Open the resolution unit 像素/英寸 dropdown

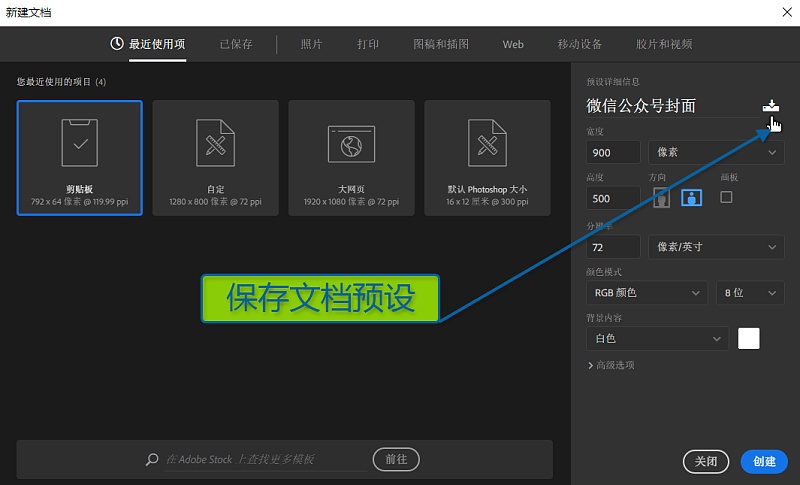[716, 247]
